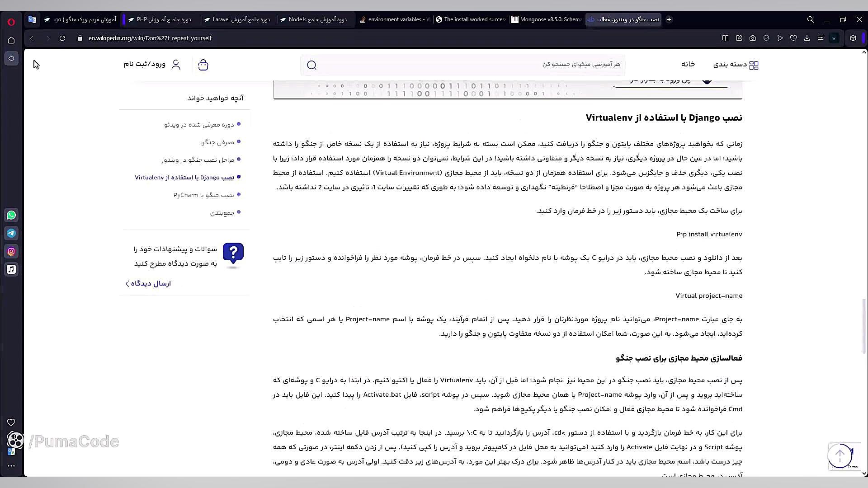Open the downloads icon
868x488 pixels.
[807, 38]
